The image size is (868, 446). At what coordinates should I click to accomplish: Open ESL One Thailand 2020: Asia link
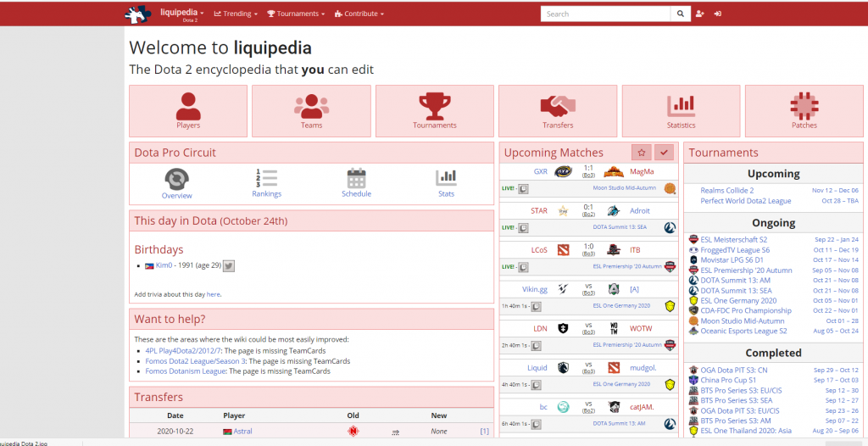coord(746,431)
